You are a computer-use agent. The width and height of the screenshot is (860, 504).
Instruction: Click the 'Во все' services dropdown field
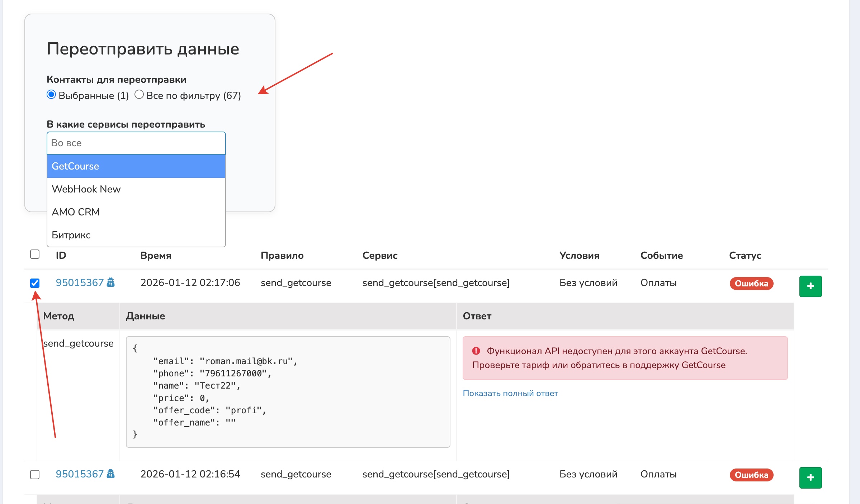[x=136, y=143]
